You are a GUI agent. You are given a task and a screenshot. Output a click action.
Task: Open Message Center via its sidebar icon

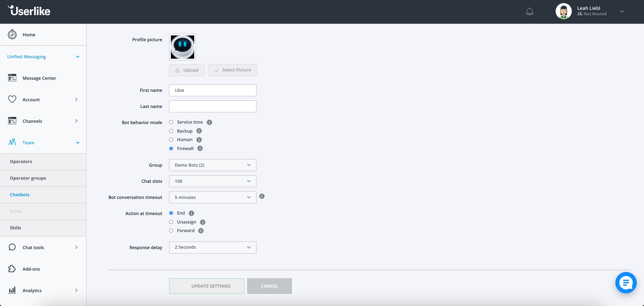click(x=12, y=78)
